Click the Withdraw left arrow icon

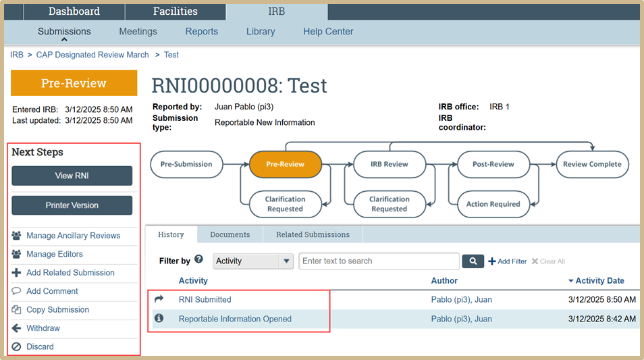17,328
